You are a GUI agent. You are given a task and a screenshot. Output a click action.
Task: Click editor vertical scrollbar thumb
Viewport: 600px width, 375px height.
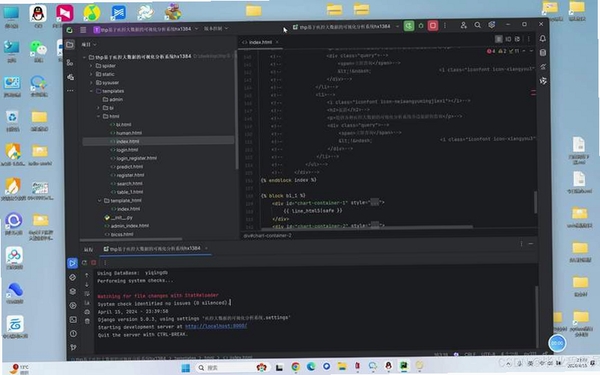point(535,202)
